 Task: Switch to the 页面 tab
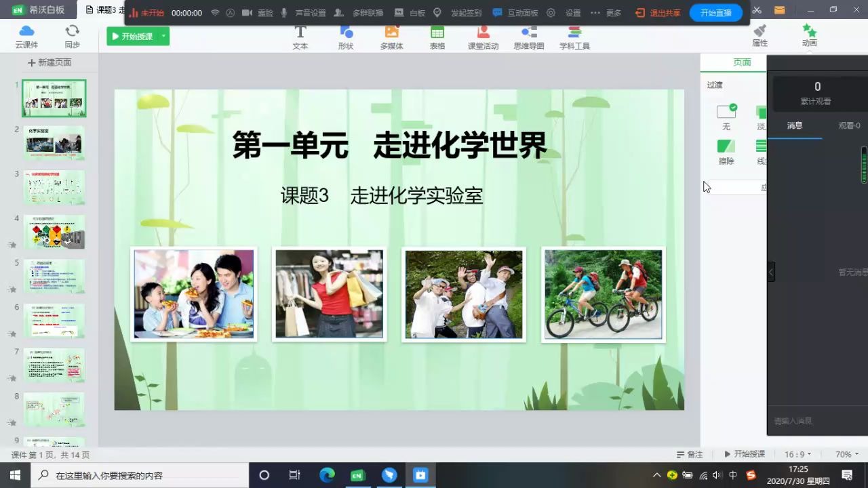click(x=742, y=62)
